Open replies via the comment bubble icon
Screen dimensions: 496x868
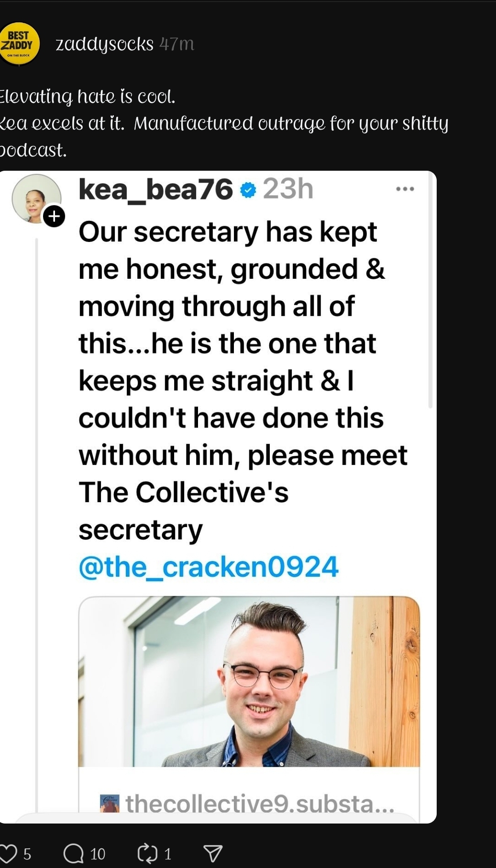(x=73, y=853)
